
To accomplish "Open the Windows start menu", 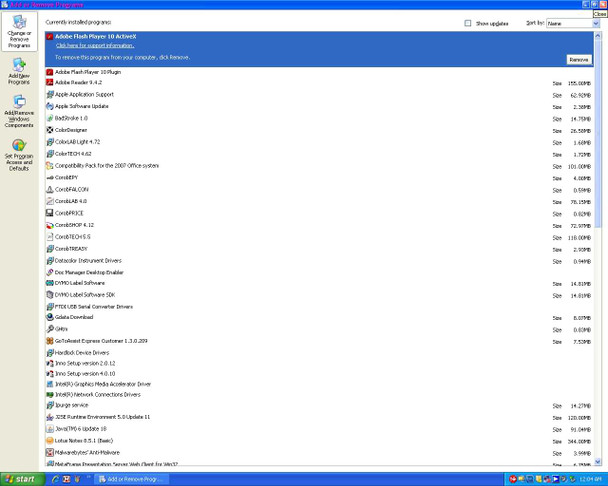I will [x=22, y=479].
